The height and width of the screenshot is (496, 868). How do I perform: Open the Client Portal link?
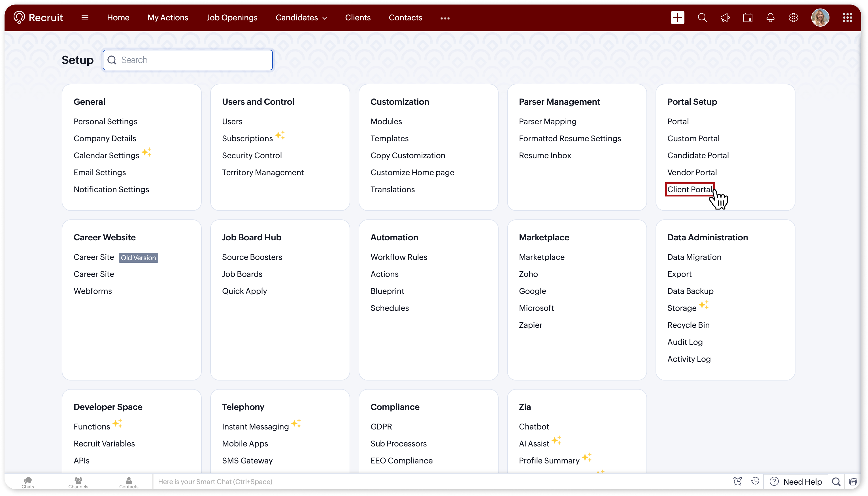690,189
